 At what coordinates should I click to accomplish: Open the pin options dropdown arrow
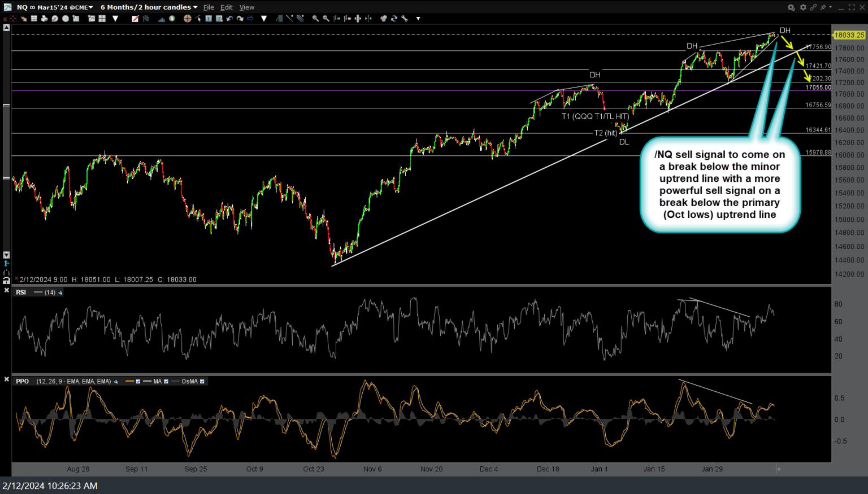coord(830,7)
